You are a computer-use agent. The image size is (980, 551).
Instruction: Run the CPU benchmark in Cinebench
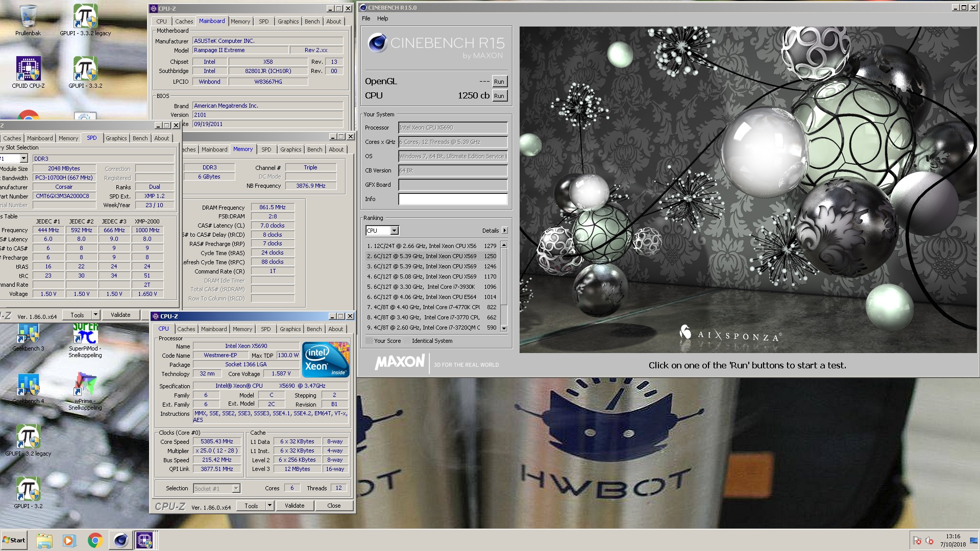[499, 96]
